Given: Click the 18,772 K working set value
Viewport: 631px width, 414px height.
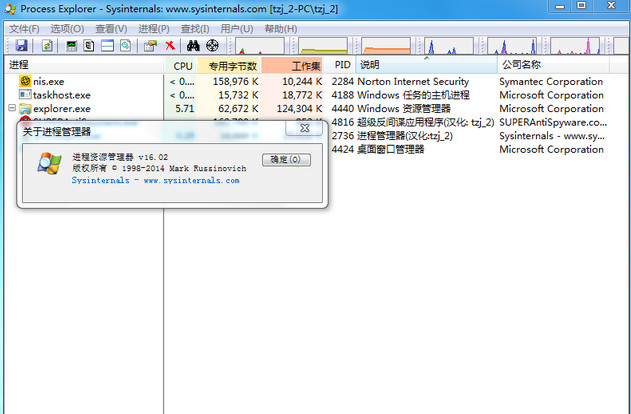Looking at the screenshot, I should (302, 95).
